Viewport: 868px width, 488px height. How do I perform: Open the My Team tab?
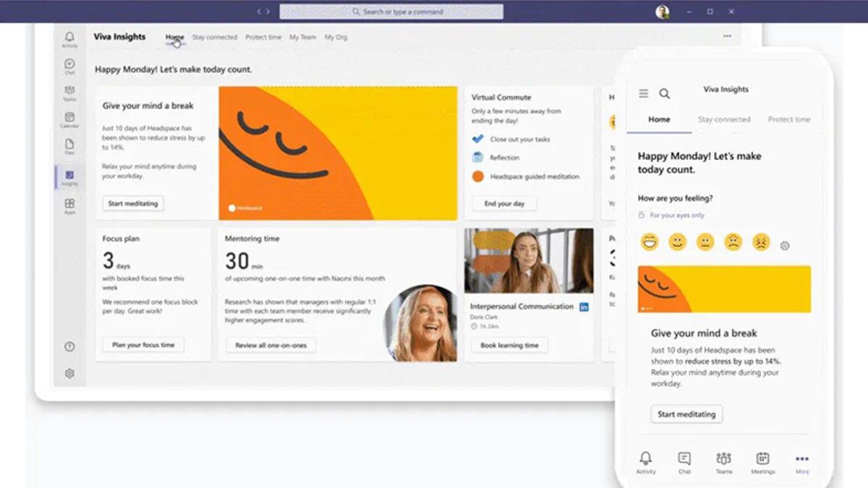302,37
